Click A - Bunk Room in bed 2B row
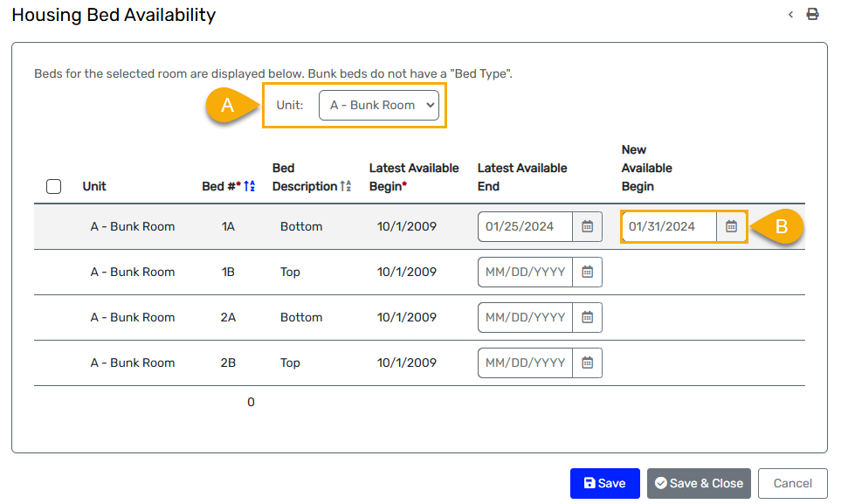Image resolution: width=841 pixels, height=504 pixels. coord(133,362)
